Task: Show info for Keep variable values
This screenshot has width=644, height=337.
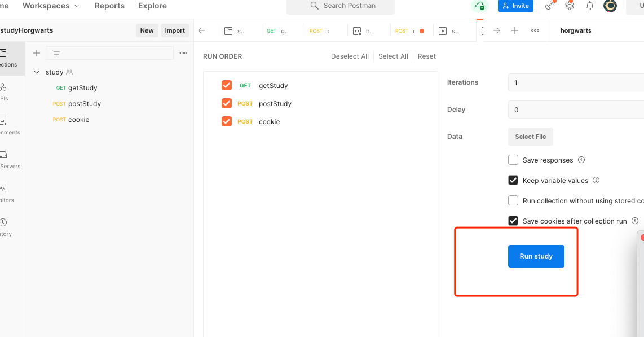Action: [596, 180]
